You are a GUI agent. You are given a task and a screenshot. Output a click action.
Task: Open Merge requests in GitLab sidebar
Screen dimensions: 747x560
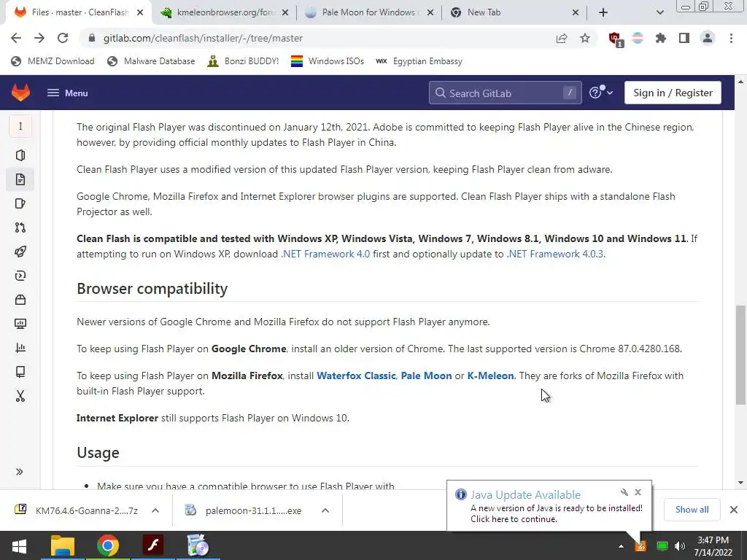20,227
